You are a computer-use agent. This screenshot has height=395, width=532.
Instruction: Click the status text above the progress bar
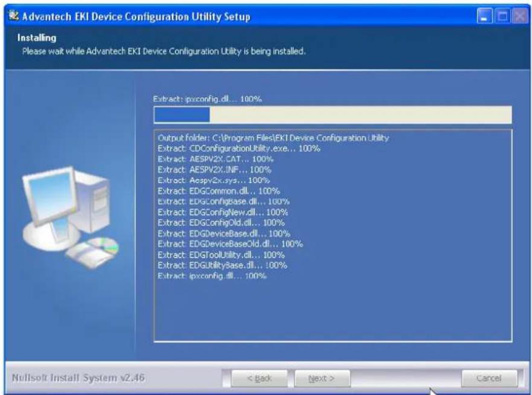207,99
